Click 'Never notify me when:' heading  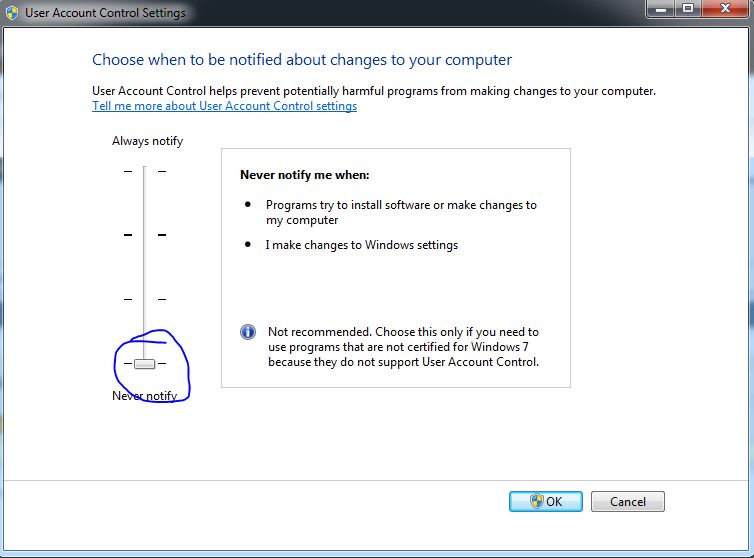point(305,175)
